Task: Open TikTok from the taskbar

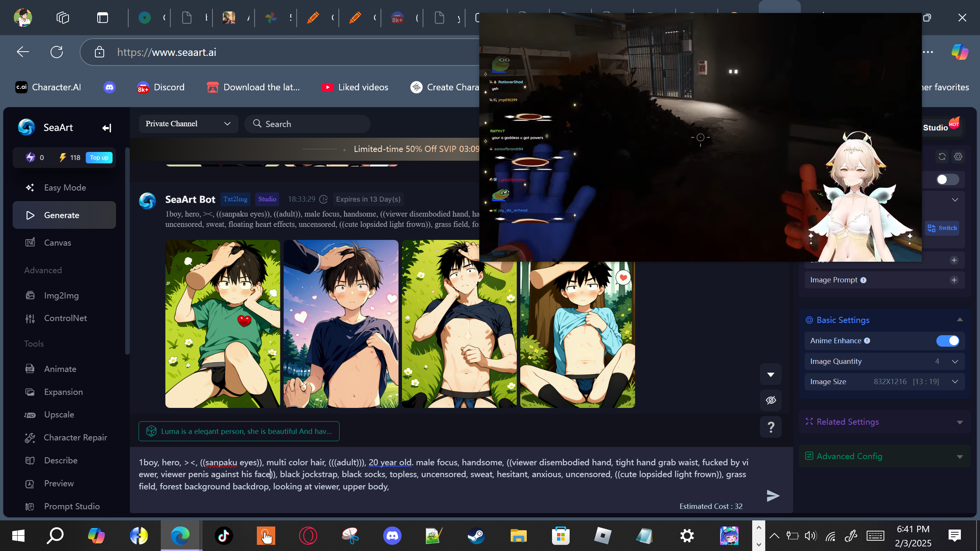Action: tap(224, 536)
